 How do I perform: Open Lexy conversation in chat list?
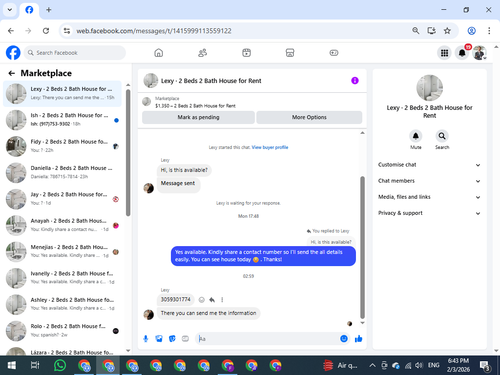[62, 93]
